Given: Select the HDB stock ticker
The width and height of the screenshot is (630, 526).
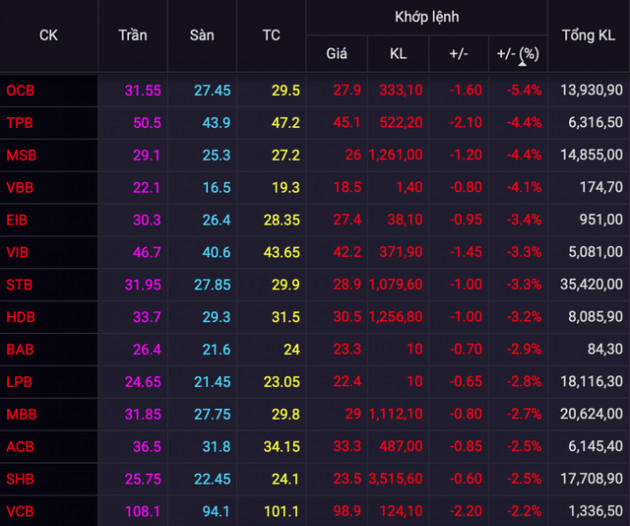Looking at the screenshot, I should pyautogui.click(x=21, y=317).
